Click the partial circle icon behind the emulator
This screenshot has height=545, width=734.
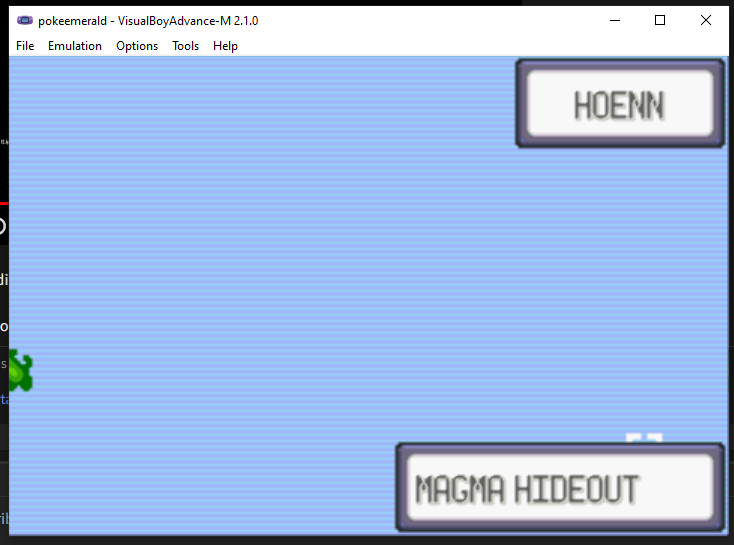coord(3,226)
